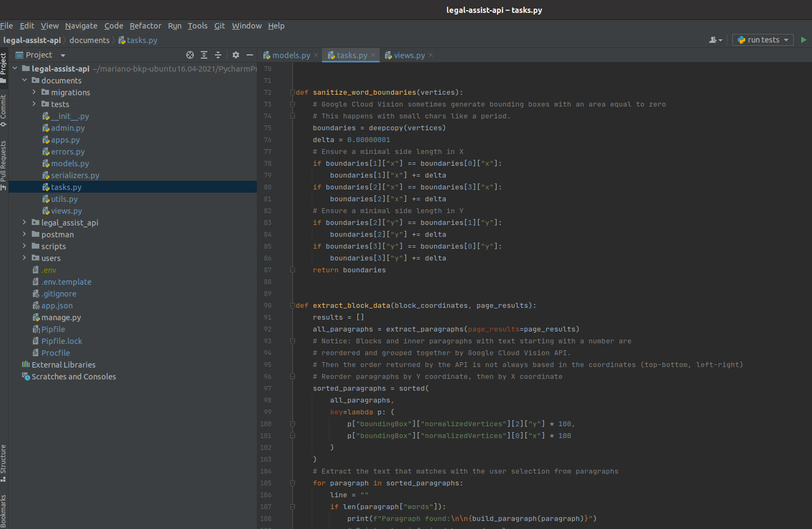Expand the legal_assist_api folder
The height and width of the screenshot is (529, 812).
click(x=24, y=223)
